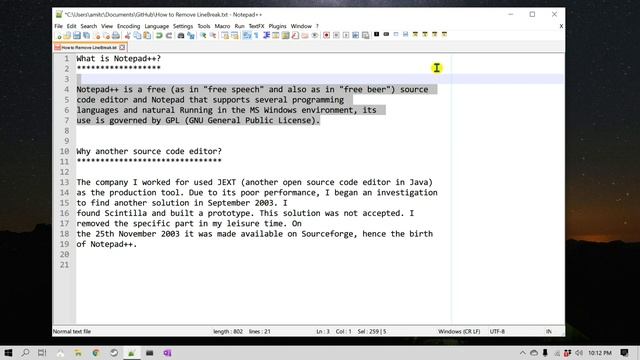Open Task View on the taskbar
Image resolution: width=640 pixels, height=360 pixels.
point(42,353)
